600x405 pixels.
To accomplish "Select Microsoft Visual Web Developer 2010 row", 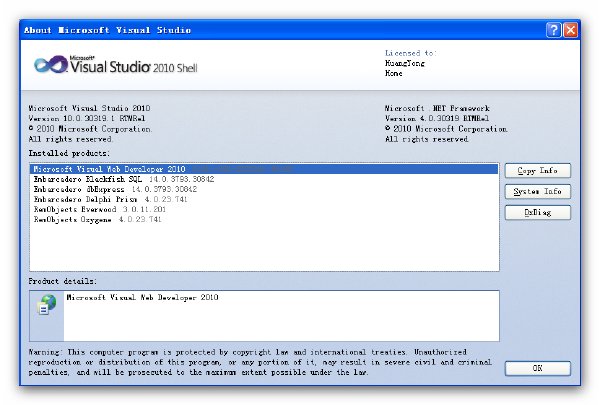I will point(264,169).
